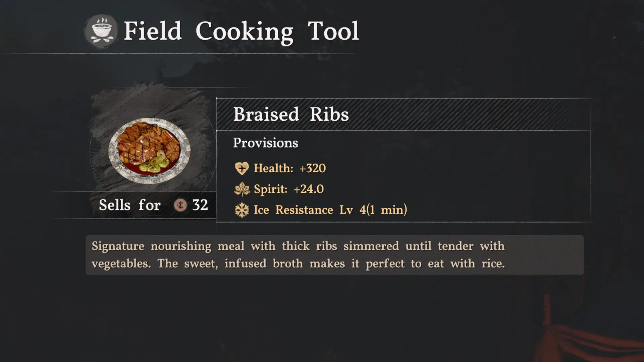Click the steaming cooking pot icon
Viewport: 644px width, 362px height.
pyautogui.click(x=101, y=31)
